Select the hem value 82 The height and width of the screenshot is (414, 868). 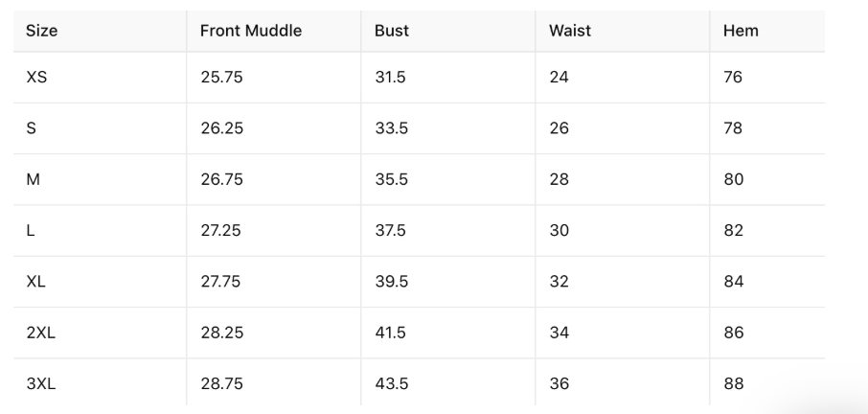coord(733,231)
